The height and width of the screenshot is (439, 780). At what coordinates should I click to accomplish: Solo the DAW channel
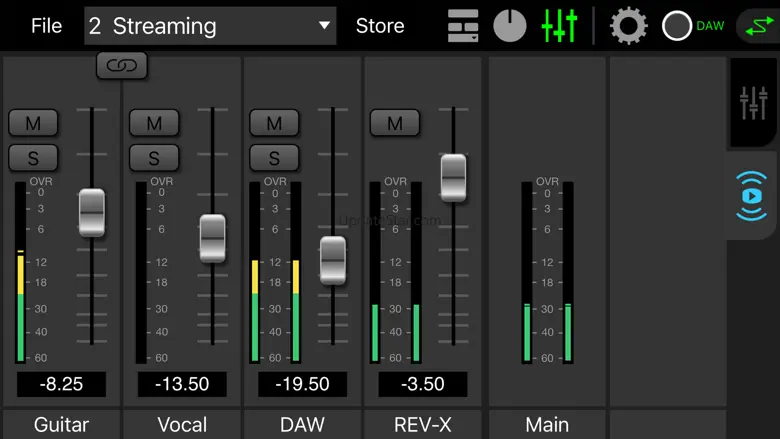click(274, 158)
